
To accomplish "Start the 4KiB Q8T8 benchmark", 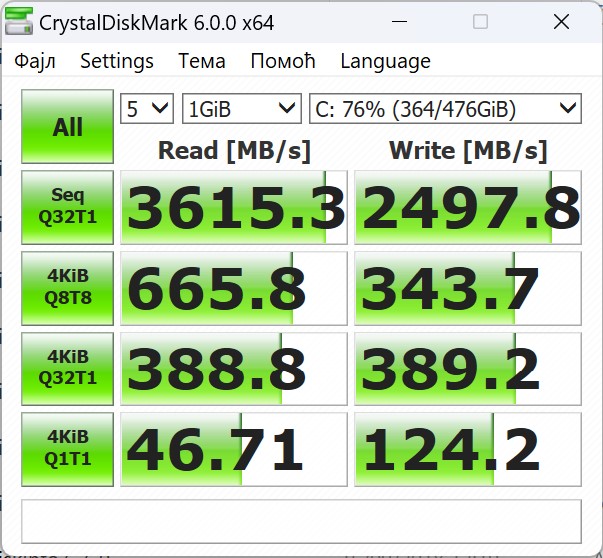I will click(x=68, y=288).
